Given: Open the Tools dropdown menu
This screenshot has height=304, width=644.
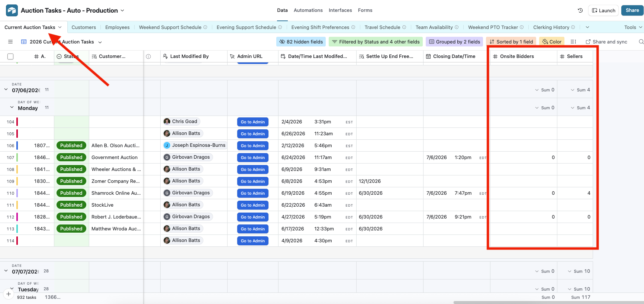Looking at the screenshot, I should (633, 27).
